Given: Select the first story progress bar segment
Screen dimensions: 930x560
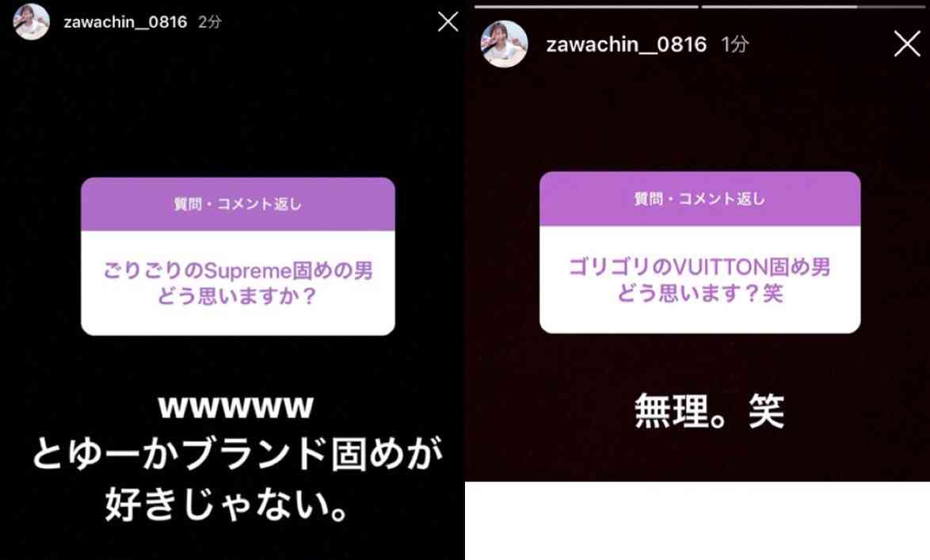Looking at the screenshot, I should [x=586, y=6].
